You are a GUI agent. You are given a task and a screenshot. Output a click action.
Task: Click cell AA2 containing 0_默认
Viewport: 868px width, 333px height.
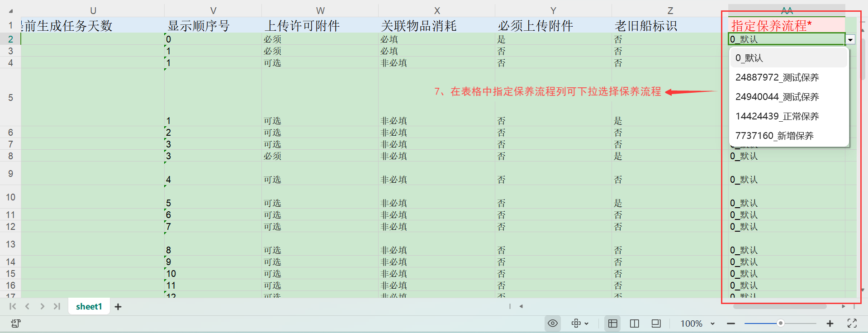click(787, 39)
